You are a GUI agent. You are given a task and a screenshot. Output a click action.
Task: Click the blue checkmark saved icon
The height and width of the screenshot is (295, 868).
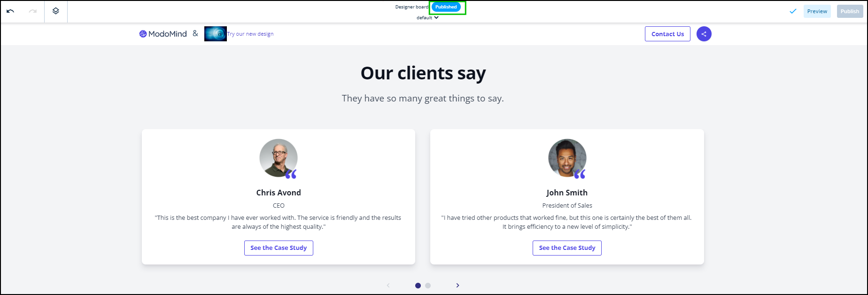point(793,11)
